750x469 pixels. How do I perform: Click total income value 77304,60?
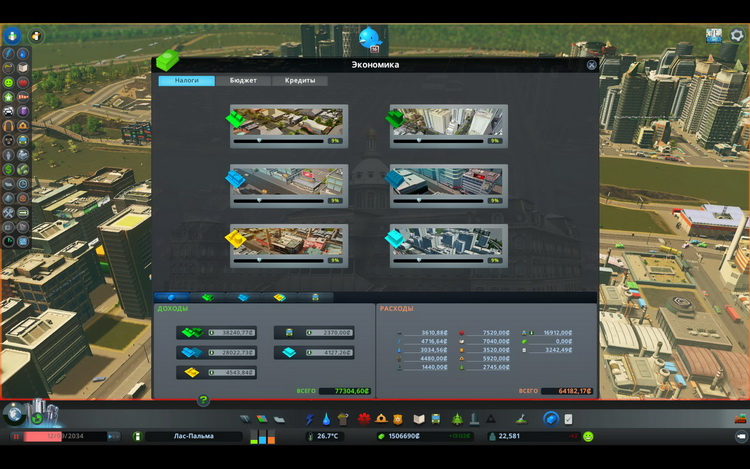pyautogui.click(x=345, y=391)
